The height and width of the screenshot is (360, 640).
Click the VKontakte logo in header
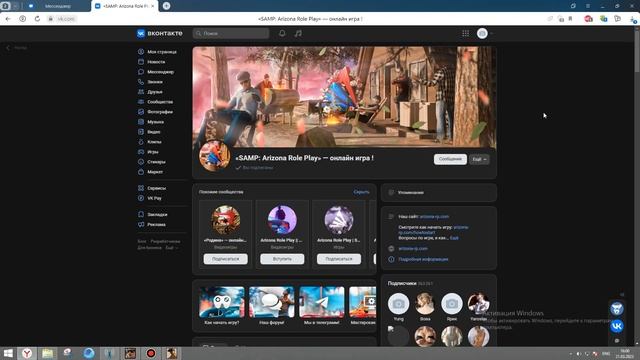[x=160, y=33]
